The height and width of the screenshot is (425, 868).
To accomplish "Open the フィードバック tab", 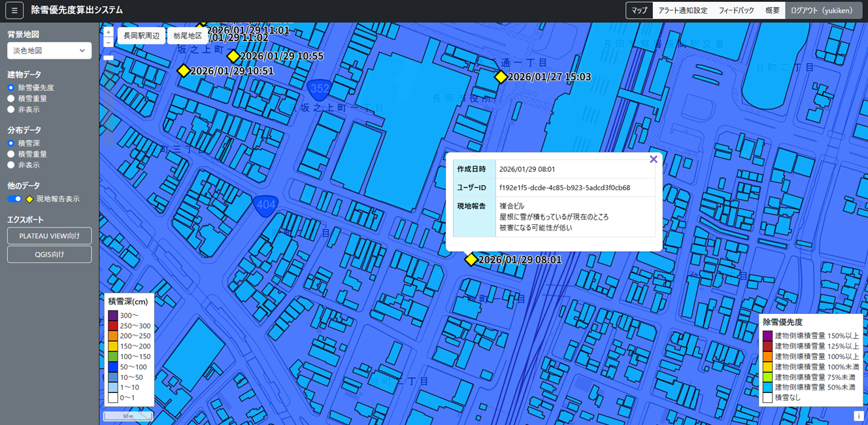I will pyautogui.click(x=736, y=10).
